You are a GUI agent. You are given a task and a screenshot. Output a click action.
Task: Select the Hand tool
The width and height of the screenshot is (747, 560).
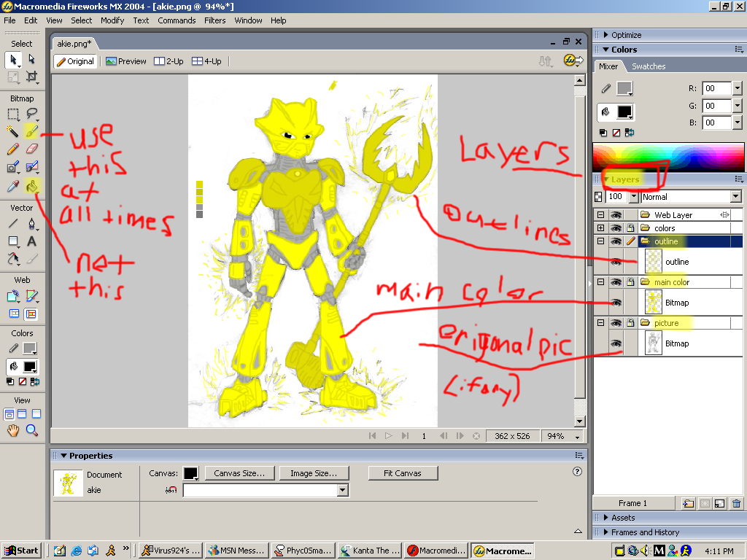[x=13, y=430]
